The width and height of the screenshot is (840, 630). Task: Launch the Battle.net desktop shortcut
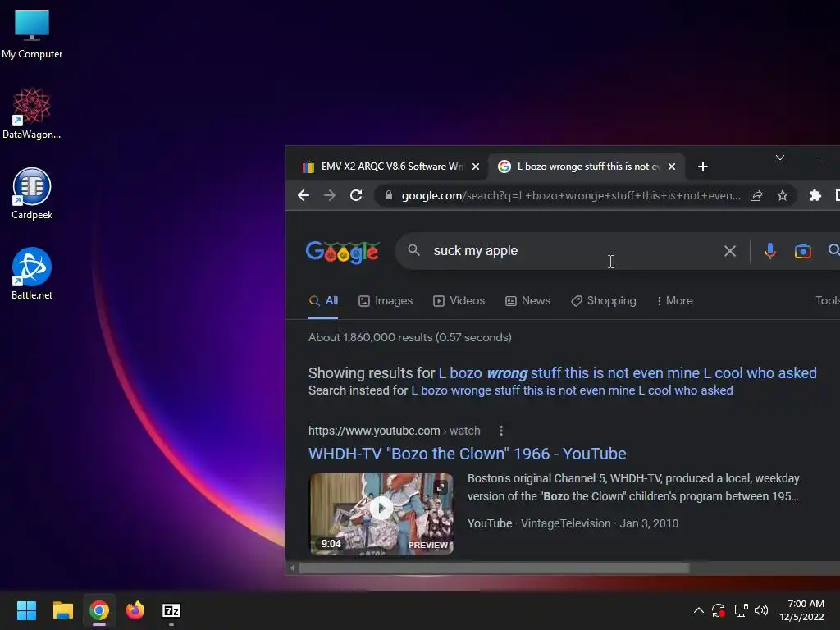point(32,274)
